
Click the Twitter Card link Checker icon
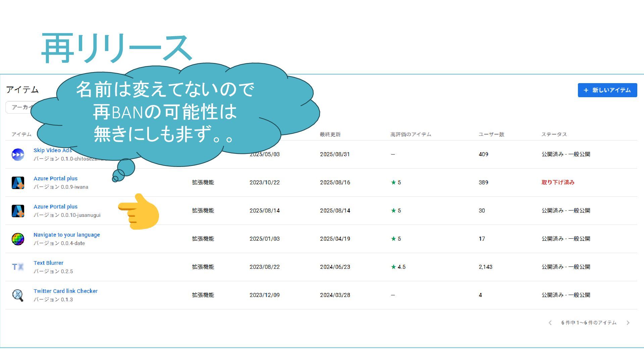coord(18,295)
